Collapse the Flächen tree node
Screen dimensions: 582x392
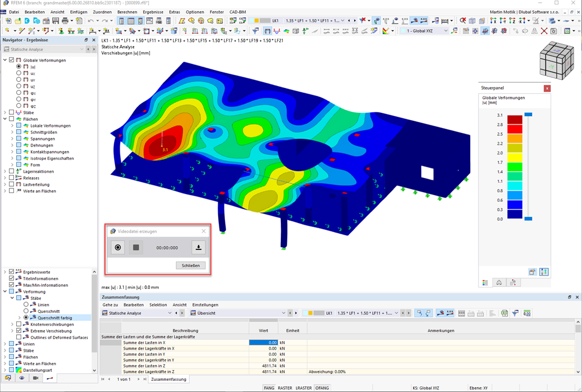click(5, 119)
